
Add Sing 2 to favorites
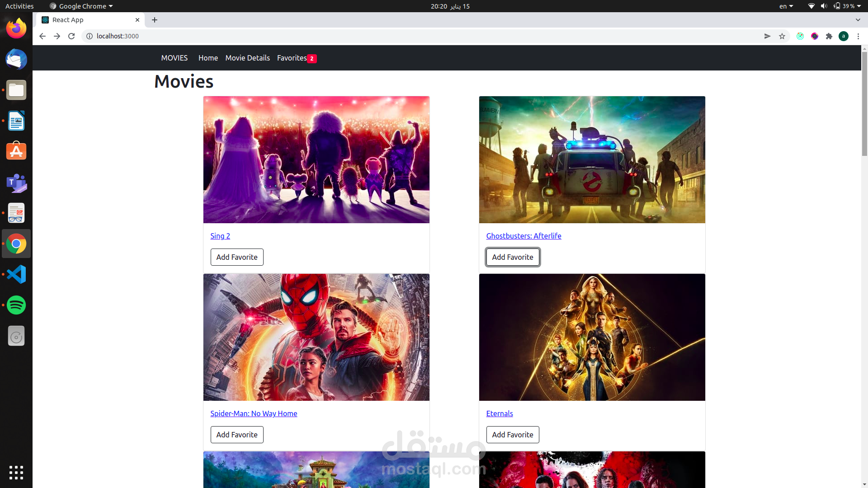[x=237, y=257]
